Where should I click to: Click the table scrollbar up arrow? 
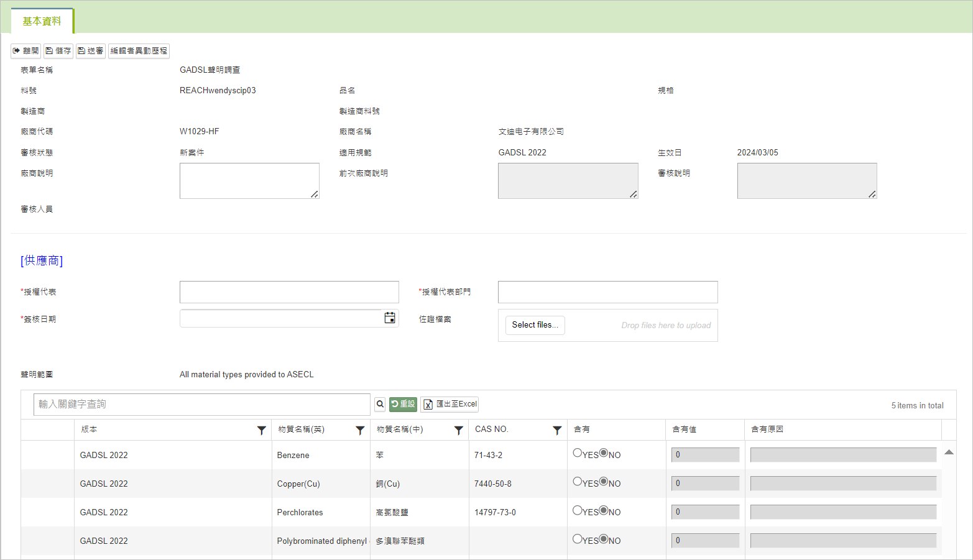point(949,452)
